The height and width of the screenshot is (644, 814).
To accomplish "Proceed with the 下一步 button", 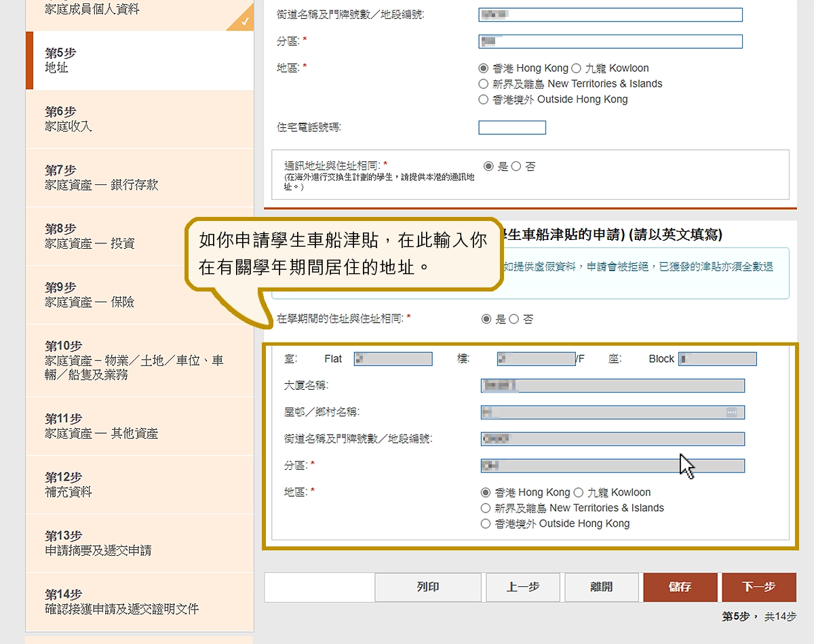I will (758, 587).
